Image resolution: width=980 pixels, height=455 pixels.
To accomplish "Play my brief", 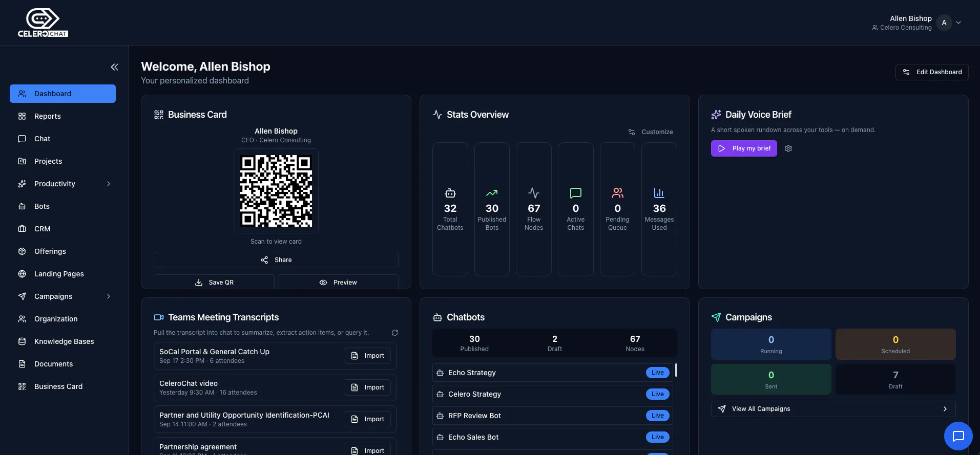I will click(744, 148).
